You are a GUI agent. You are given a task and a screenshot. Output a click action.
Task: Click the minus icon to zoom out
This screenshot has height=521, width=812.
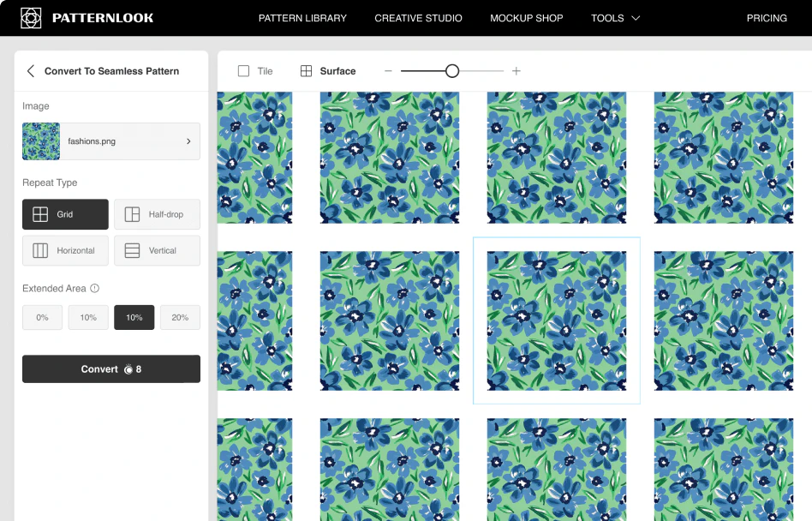point(388,71)
